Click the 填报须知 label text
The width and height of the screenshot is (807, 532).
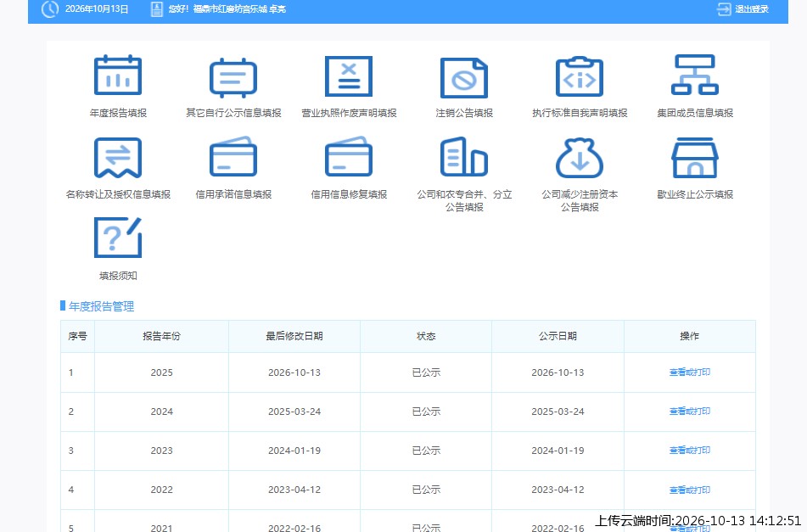click(118, 276)
